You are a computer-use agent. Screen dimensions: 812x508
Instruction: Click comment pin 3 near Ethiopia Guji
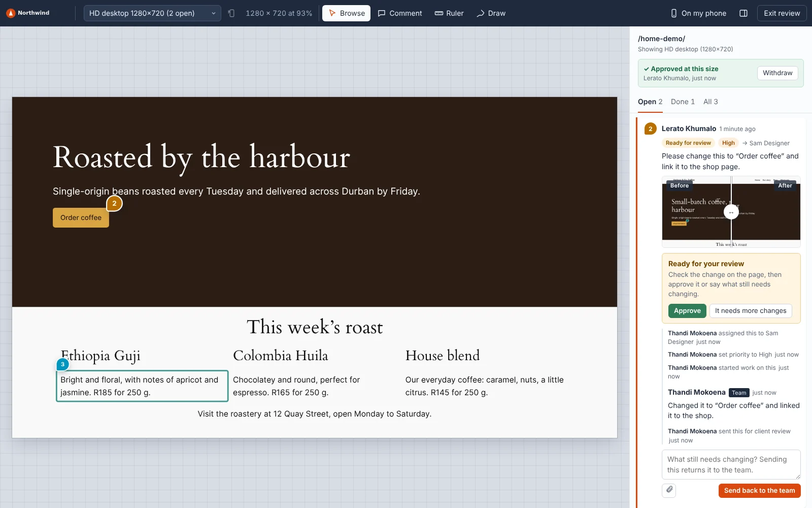[62, 364]
